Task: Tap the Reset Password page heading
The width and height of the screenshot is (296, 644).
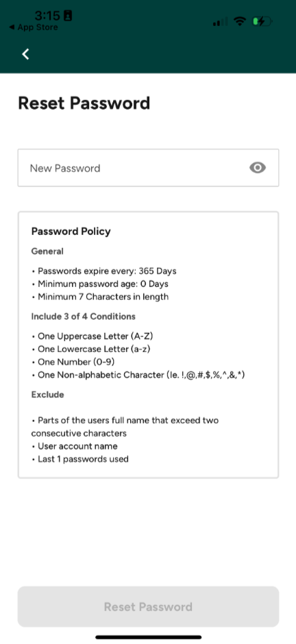Action: [84, 103]
